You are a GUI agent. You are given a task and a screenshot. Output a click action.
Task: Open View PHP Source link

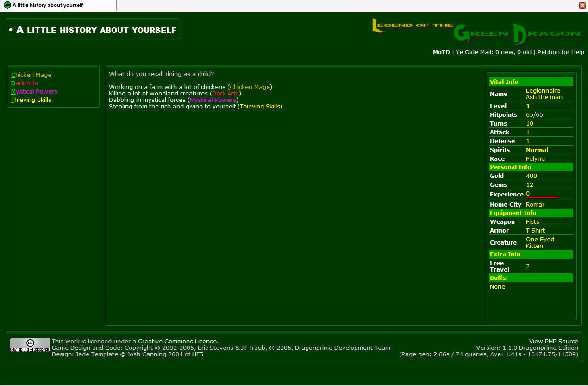[553, 342]
